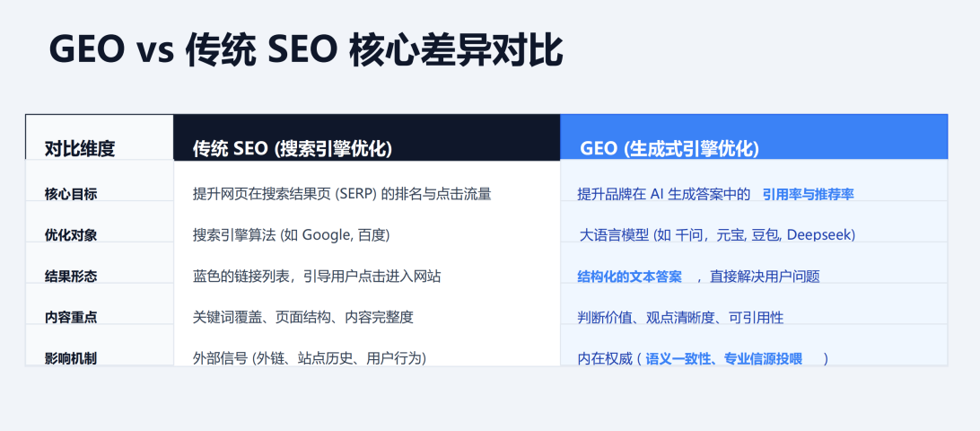
Task: Select the "优化对象" row label
Action: point(71,234)
